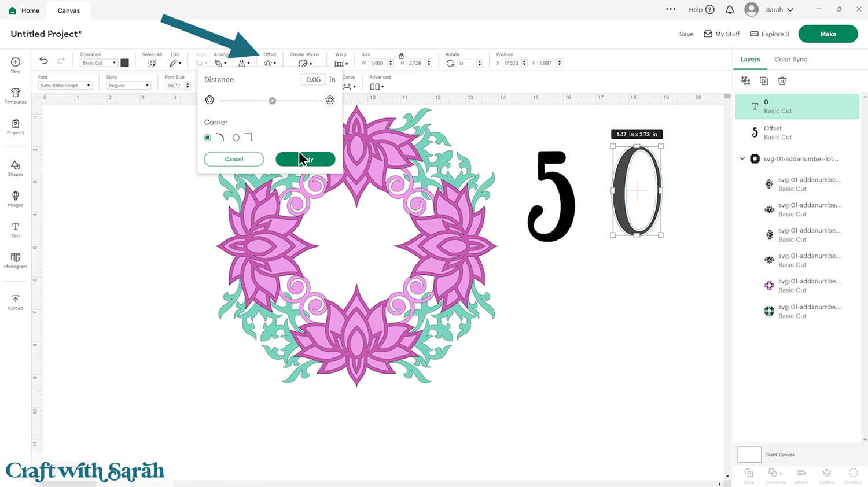Screen dimensions: 868x487
Task: Switch to the Home tab
Action: 24,10
